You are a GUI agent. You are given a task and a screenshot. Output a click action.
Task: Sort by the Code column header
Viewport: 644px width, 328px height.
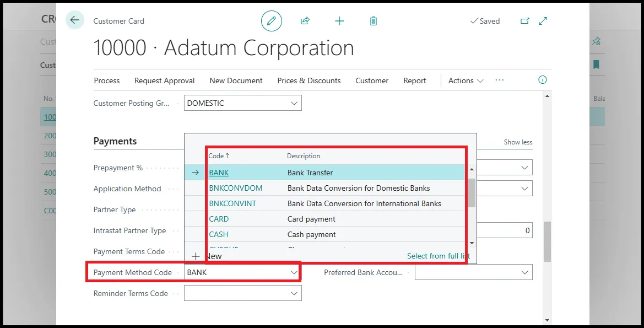coord(219,156)
